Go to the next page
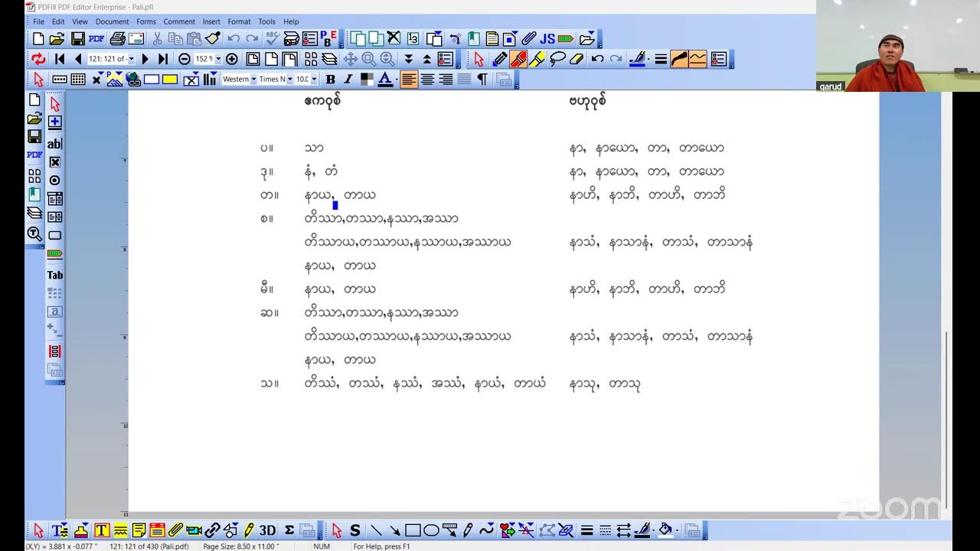The image size is (980, 551). tap(145, 59)
